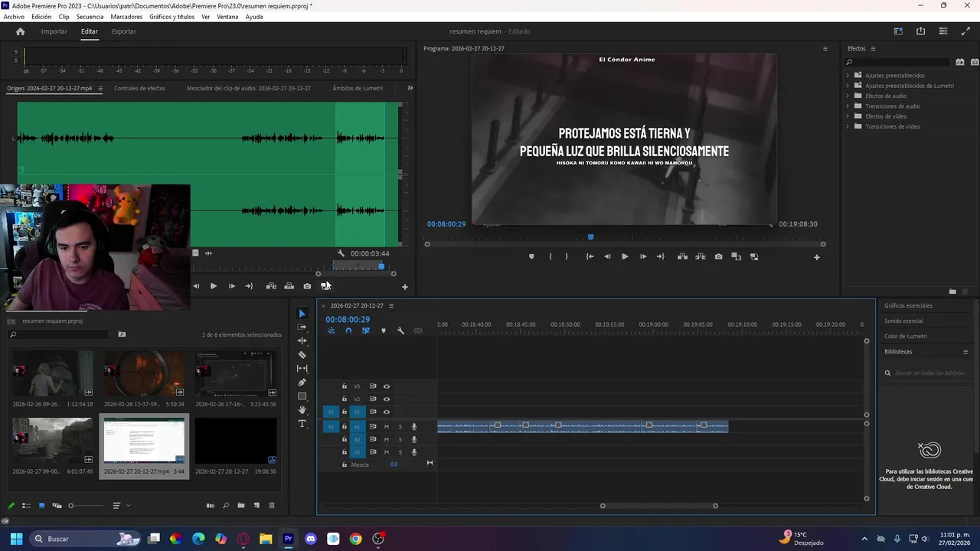Click Export Frame camera in Source monitor
The width and height of the screenshot is (980, 551).
(x=307, y=286)
